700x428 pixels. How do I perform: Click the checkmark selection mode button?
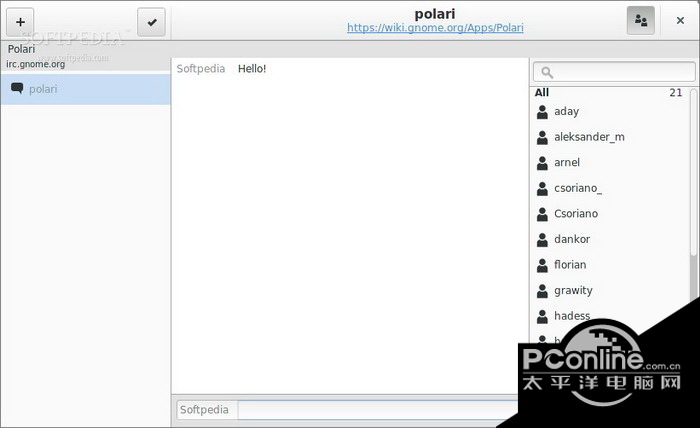pos(151,22)
